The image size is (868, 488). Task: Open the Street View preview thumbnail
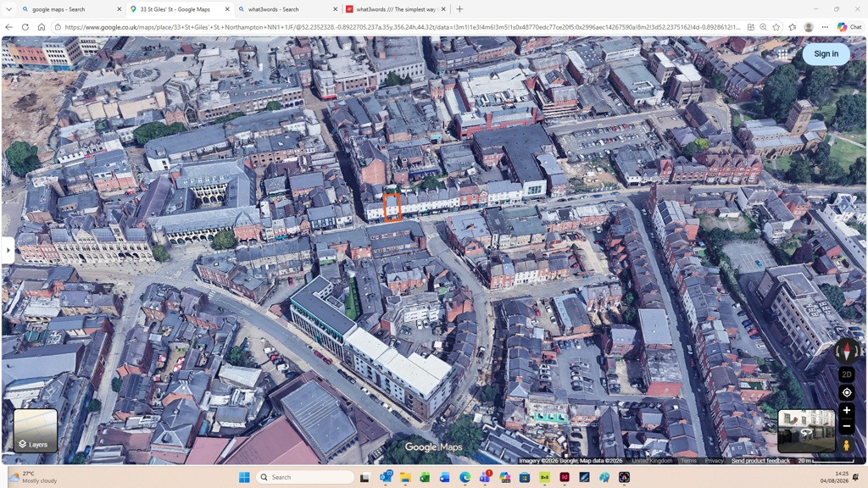(807, 431)
